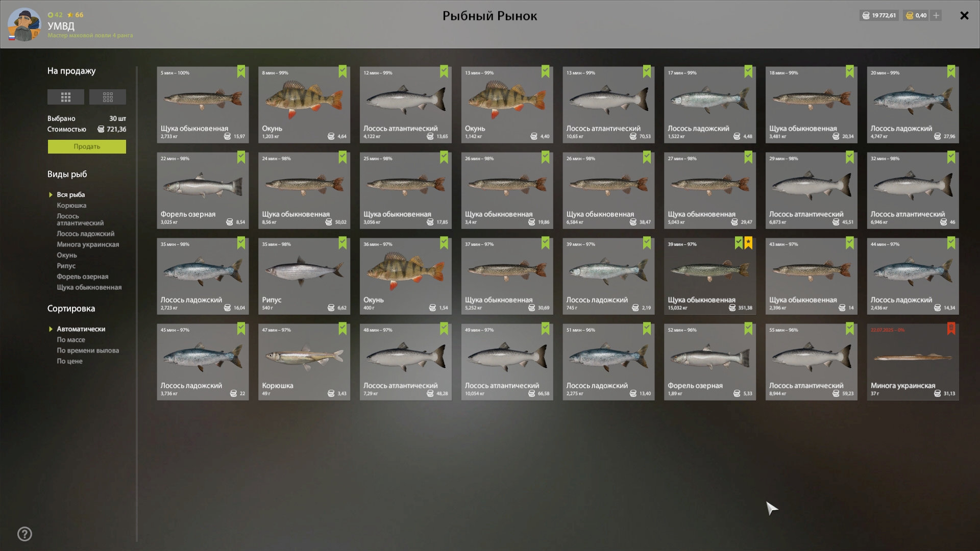This screenshot has width=980, height=551.
Task: Select the Форель озерная 3,025 кг card
Action: click(203, 190)
